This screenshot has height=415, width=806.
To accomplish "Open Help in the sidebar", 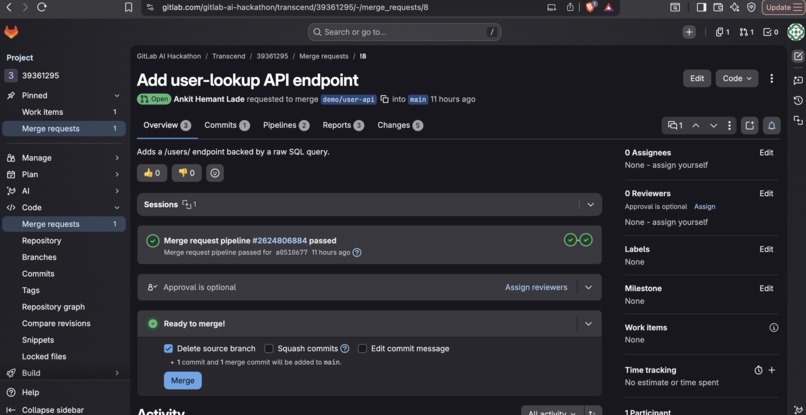I will (30, 392).
